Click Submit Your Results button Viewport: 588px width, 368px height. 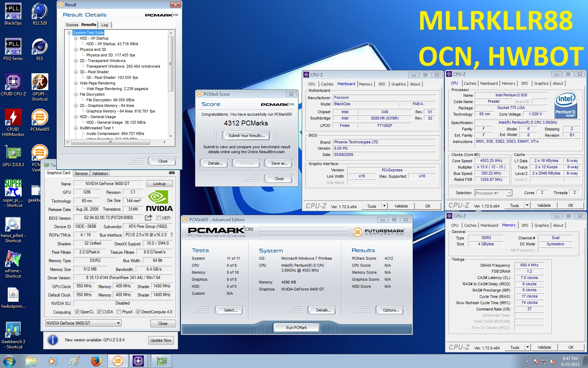coord(247,136)
